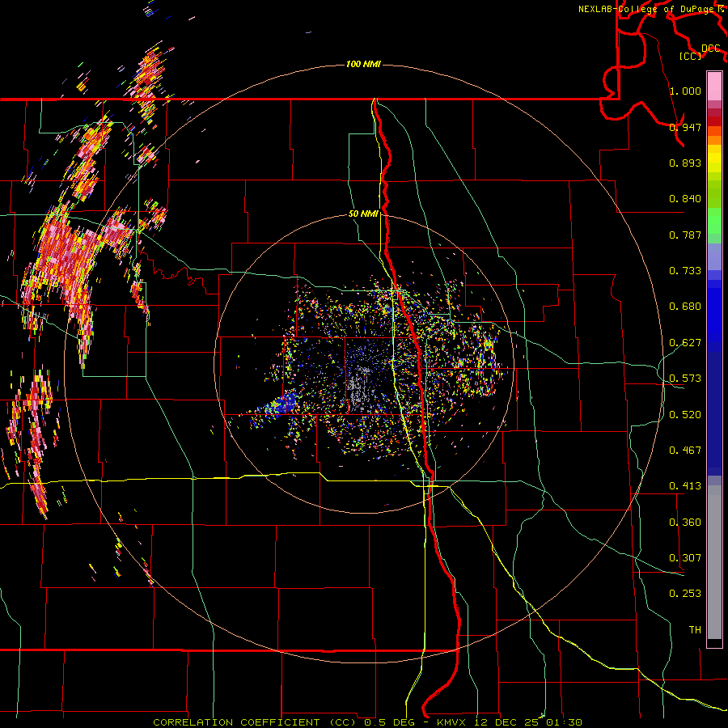The image size is (728, 728).
Task: Click the 0.947 legend value
Action: [x=685, y=127]
